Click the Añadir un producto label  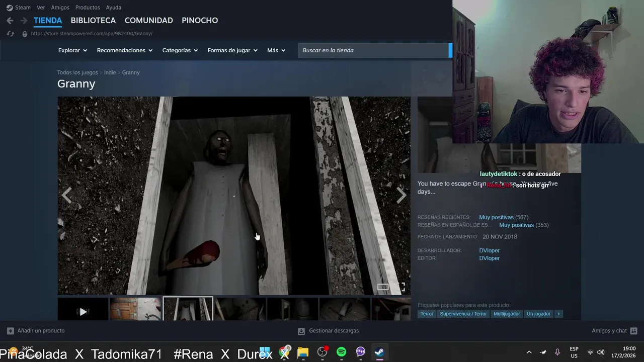pyautogui.click(x=41, y=331)
